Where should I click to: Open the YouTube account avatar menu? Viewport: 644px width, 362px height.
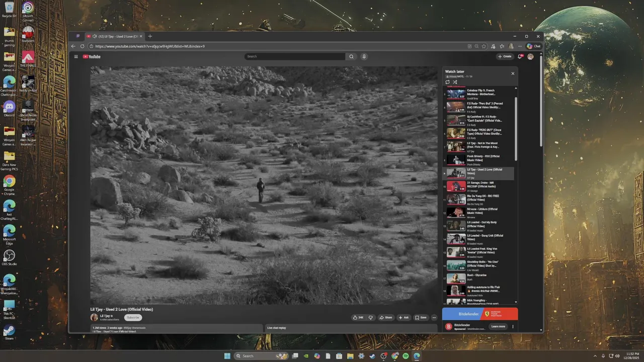[x=530, y=56]
